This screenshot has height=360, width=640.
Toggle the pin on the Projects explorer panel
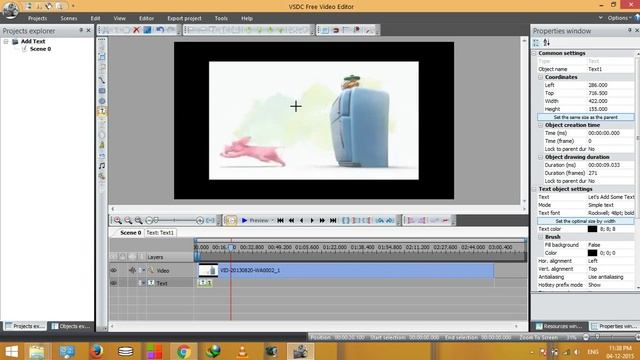(81, 30)
